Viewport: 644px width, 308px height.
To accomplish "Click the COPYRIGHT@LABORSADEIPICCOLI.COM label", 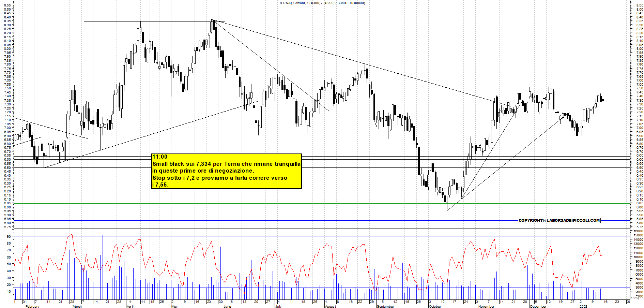I will tap(559, 220).
